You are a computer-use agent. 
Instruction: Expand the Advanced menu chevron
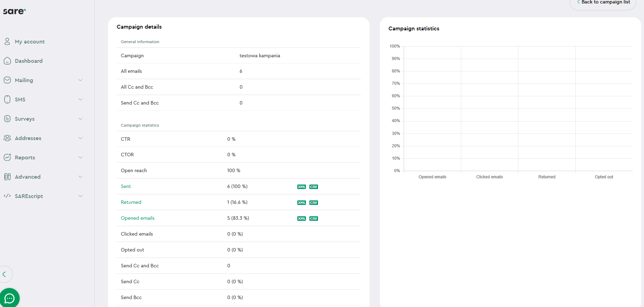[80, 177]
